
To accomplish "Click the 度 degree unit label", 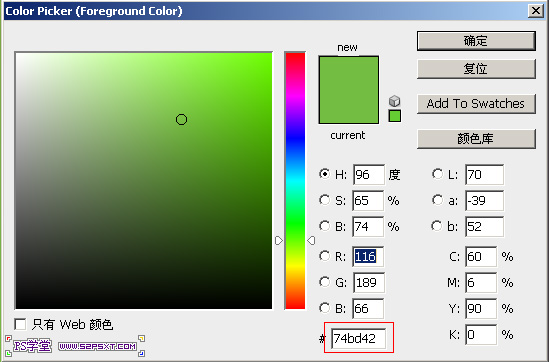I will [x=394, y=174].
